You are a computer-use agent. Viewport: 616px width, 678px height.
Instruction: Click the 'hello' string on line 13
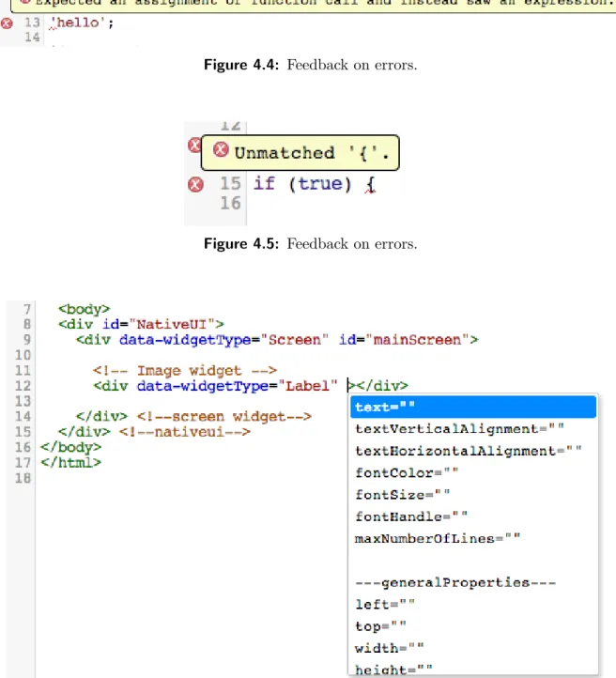pos(78,23)
